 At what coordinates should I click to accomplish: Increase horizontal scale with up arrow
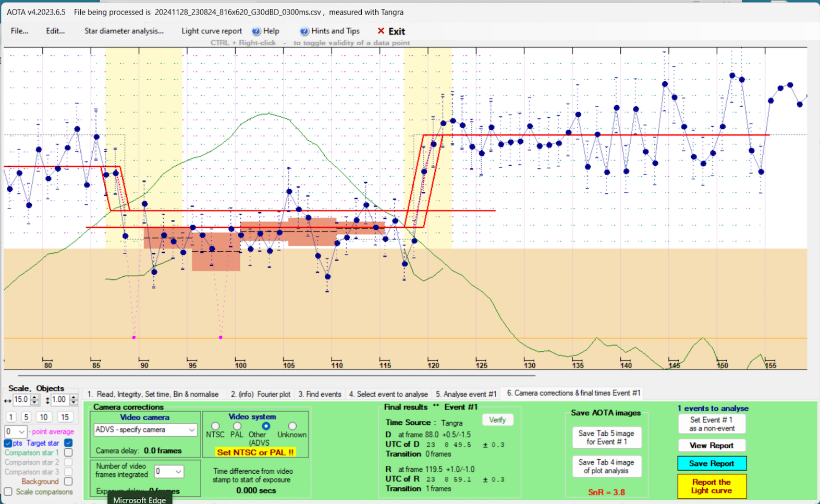click(35, 397)
